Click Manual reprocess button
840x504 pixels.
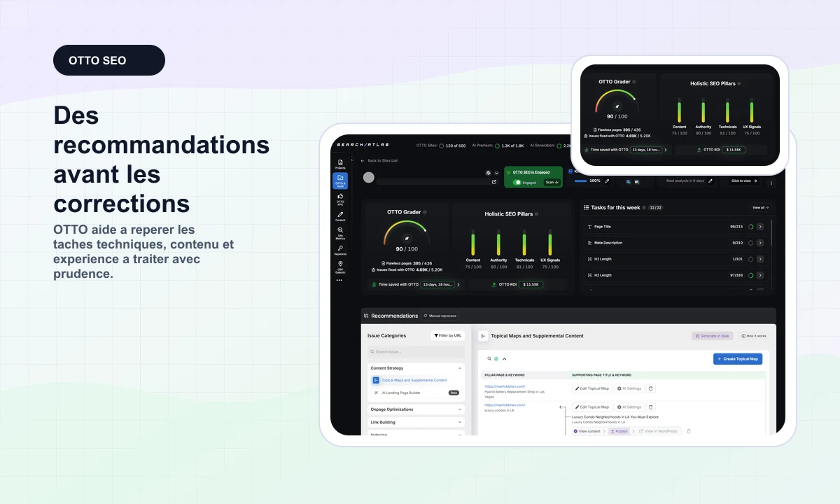coord(440,316)
